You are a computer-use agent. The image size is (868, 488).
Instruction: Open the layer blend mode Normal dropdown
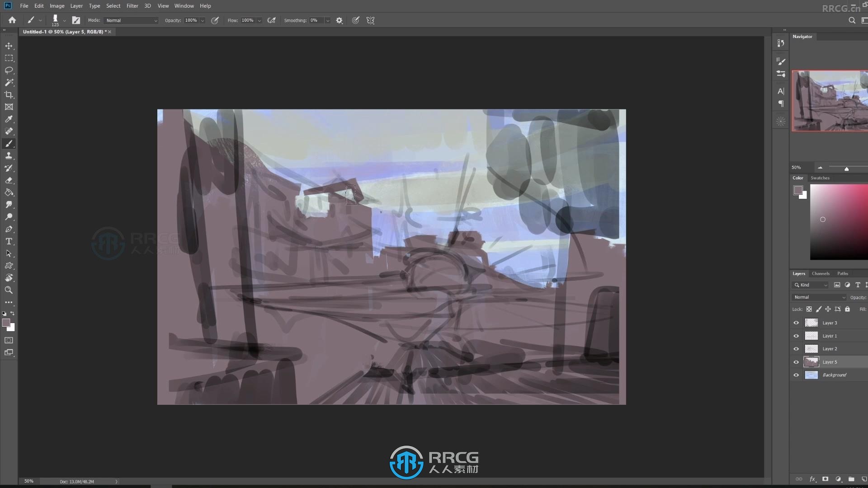819,297
